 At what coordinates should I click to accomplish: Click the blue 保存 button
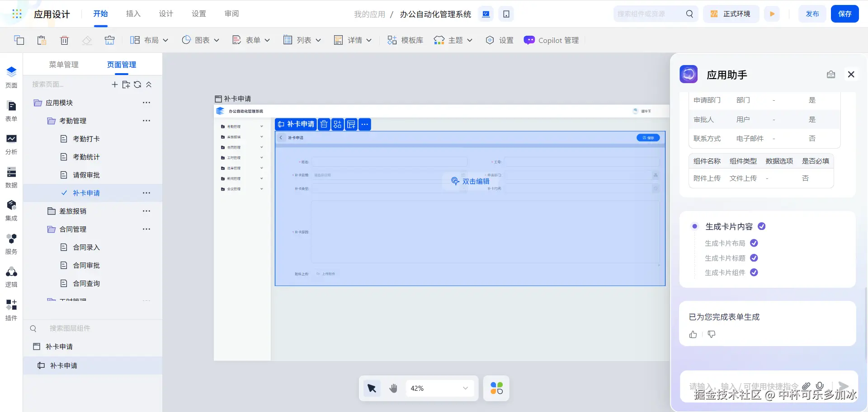tap(845, 14)
